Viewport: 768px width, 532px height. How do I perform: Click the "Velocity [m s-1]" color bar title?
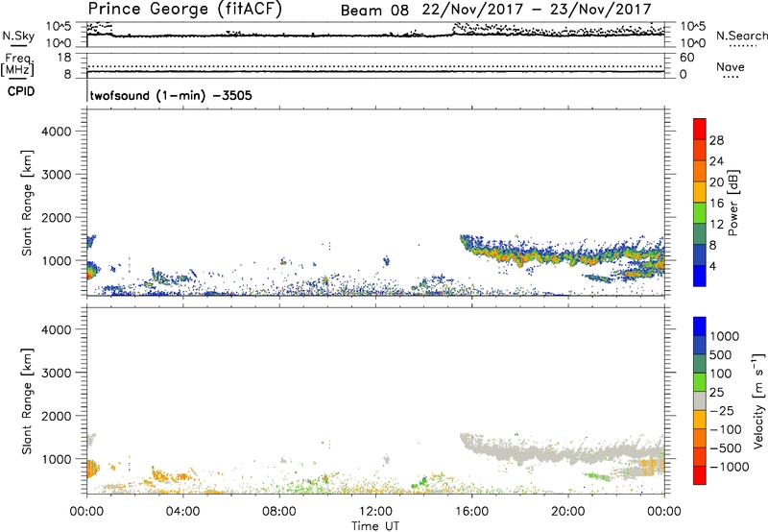[x=758, y=400]
